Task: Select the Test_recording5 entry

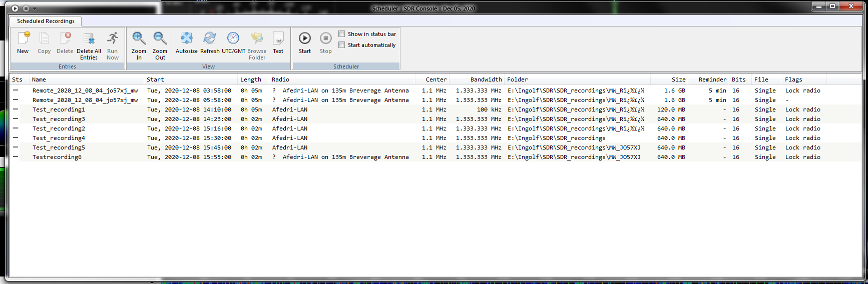Action: click(59, 147)
